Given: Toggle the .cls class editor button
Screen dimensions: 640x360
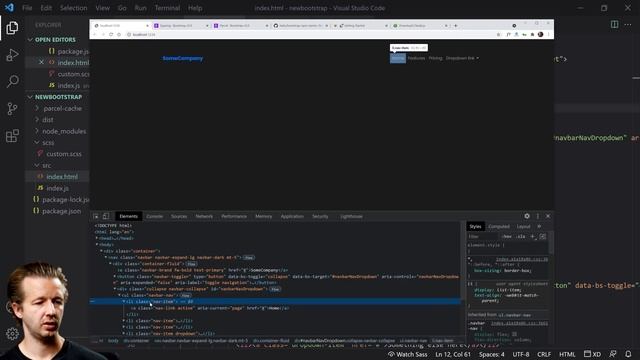Looking at the screenshot, I should [x=520, y=236].
